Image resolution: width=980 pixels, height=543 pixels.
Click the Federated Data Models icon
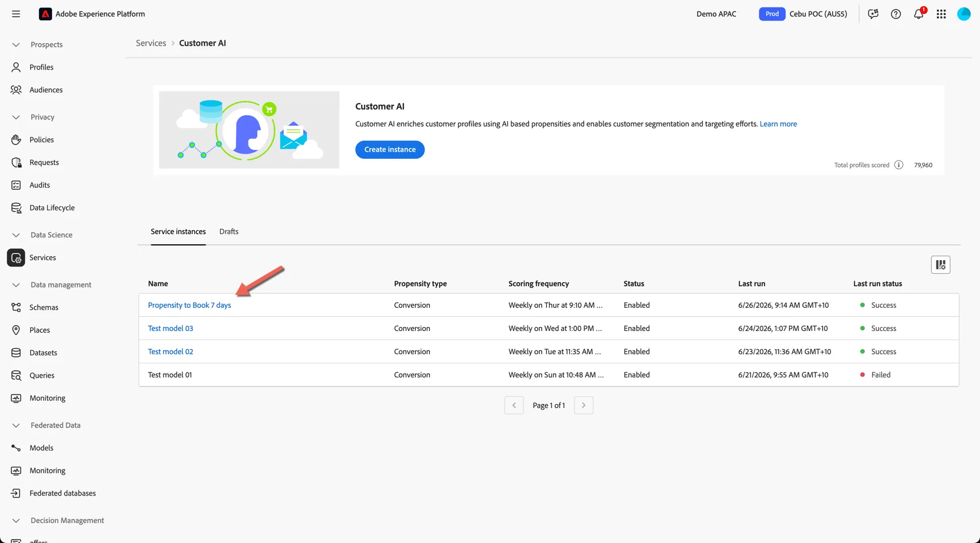(16, 448)
